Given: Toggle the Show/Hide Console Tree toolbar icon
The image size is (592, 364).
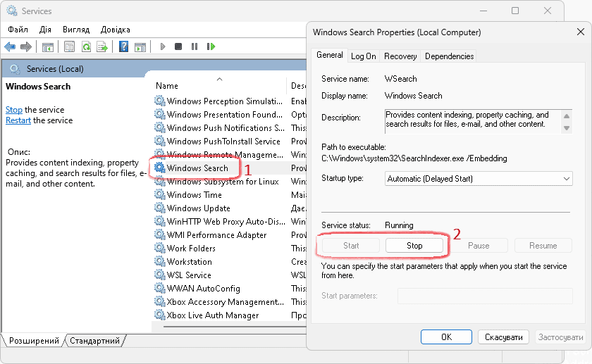Looking at the screenshot, I should point(48,46).
